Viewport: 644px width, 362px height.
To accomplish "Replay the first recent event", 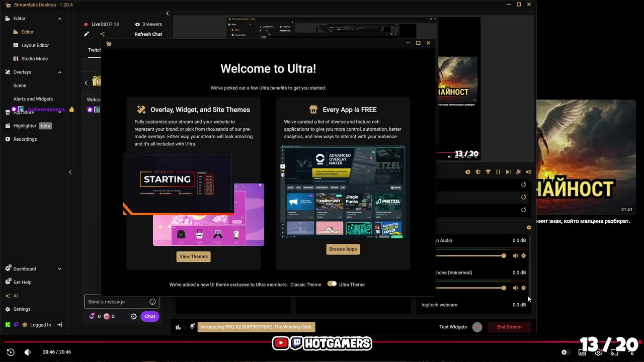I will pos(523,185).
